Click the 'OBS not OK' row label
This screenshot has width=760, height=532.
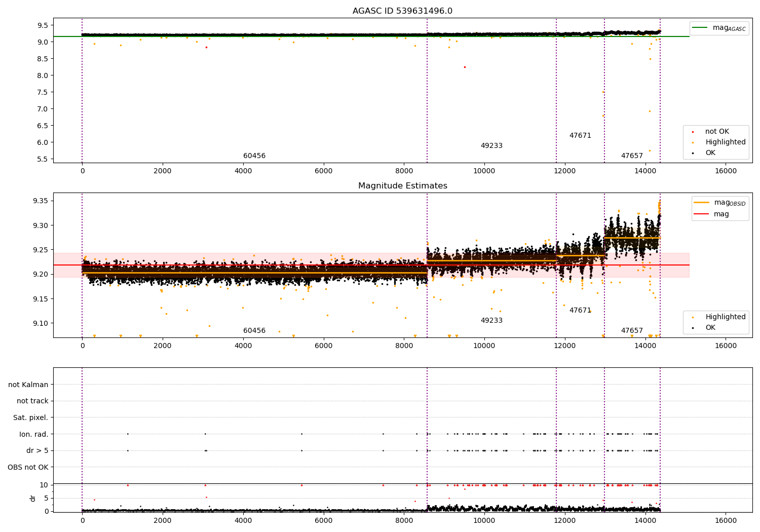[x=28, y=468]
